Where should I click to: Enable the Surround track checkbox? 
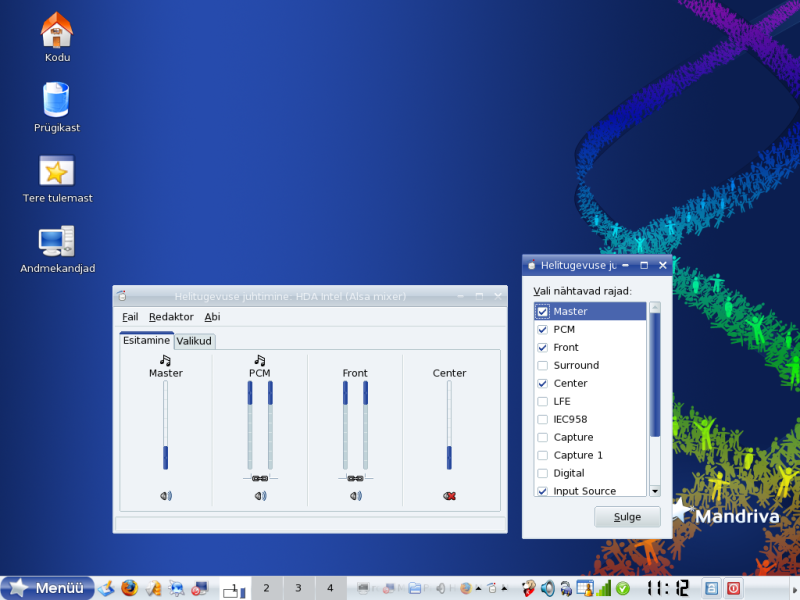coord(542,365)
